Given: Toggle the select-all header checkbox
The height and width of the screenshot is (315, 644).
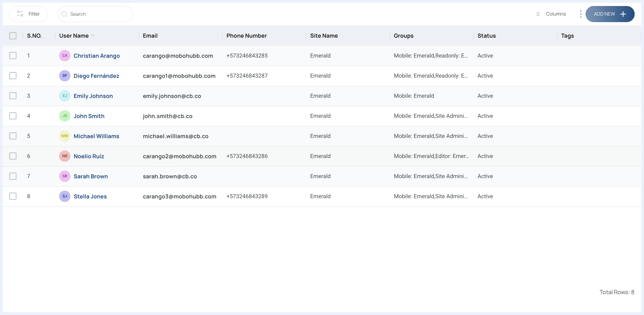Looking at the screenshot, I should [x=13, y=36].
